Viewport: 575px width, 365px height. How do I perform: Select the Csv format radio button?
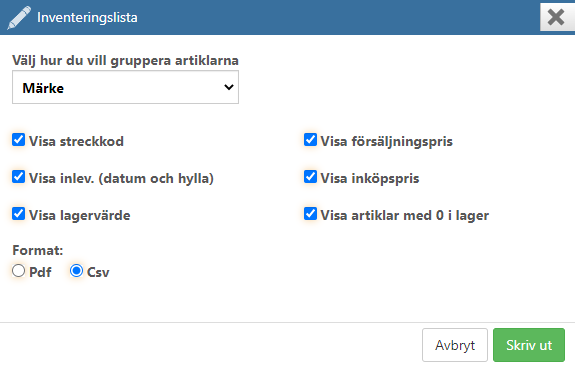click(x=76, y=271)
